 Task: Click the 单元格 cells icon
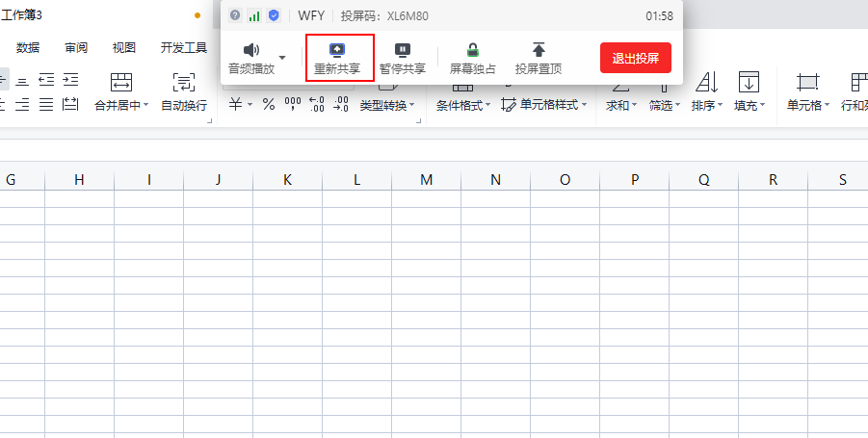click(x=807, y=82)
